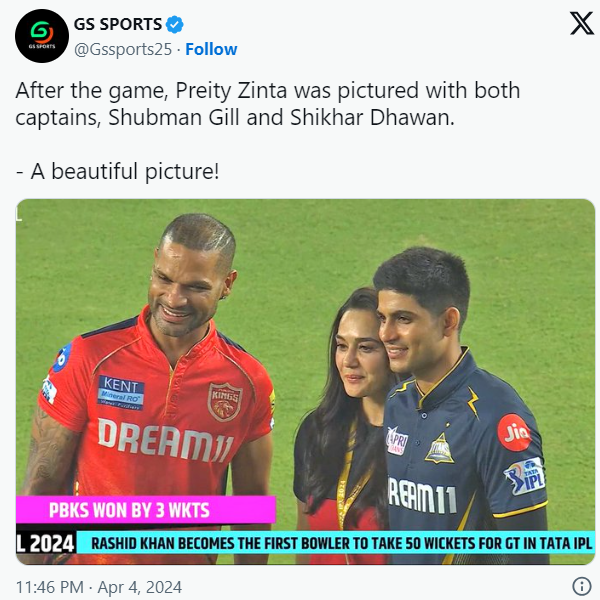Click the TATA IPL sleeve logo
The height and width of the screenshot is (600, 600).
pyautogui.click(x=525, y=476)
